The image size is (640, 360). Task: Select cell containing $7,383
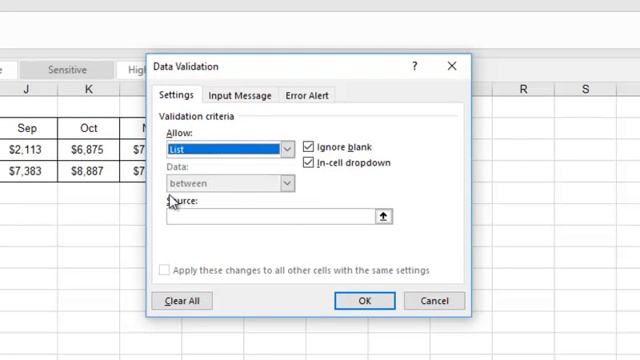(25, 171)
